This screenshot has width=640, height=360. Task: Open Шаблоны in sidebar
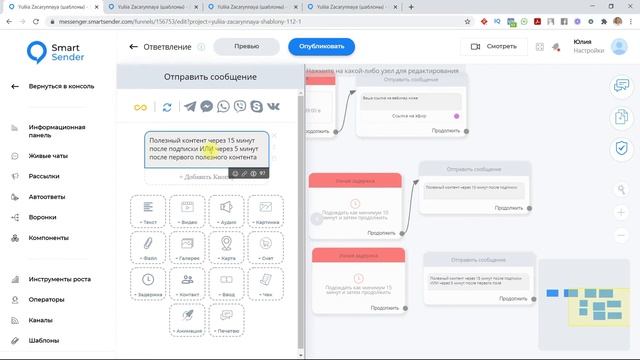[44, 340]
